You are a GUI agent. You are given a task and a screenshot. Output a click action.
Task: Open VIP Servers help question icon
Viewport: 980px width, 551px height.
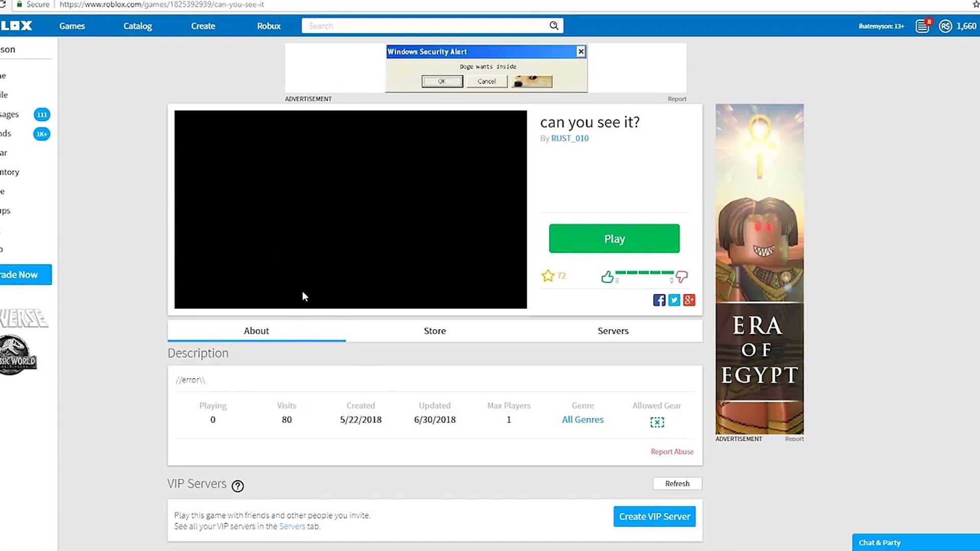tap(237, 486)
